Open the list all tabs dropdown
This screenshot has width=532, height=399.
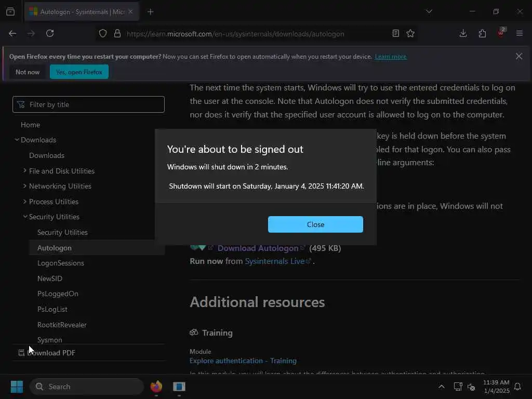coord(429,11)
